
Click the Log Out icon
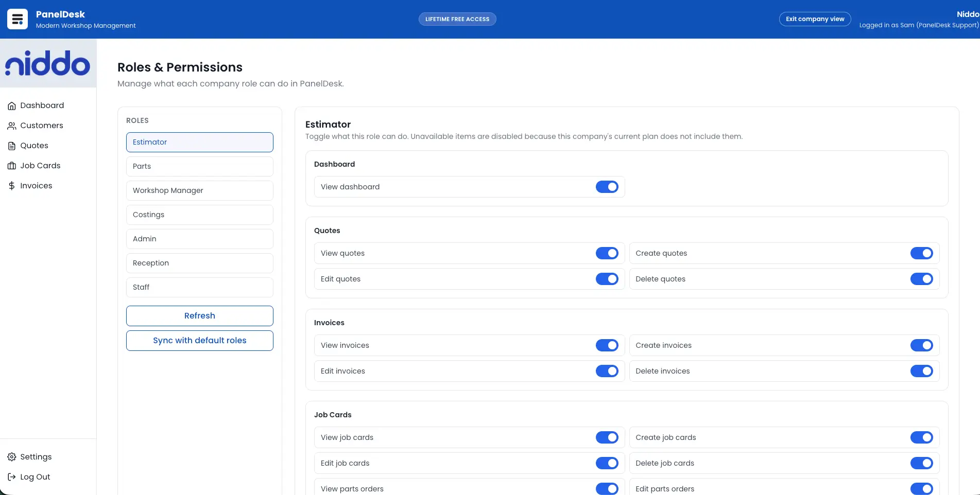pyautogui.click(x=10, y=476)
